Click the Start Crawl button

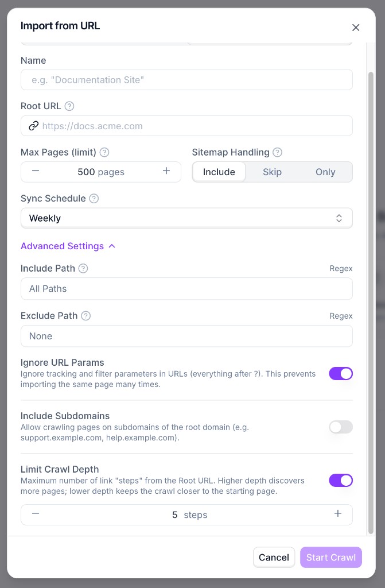[330, 557]
